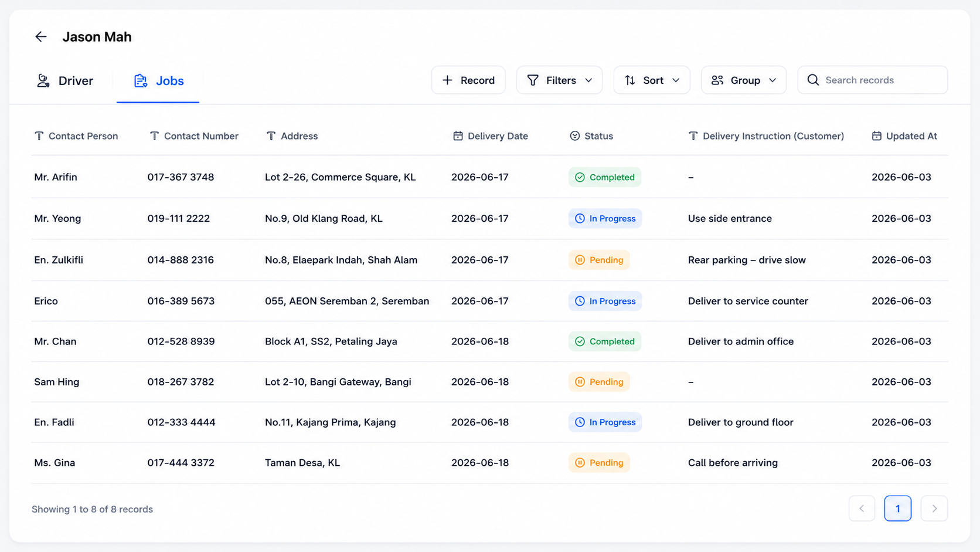Select phone number 019-111 2222
Screen dimensions: 980x552
[x=178, y=218]
